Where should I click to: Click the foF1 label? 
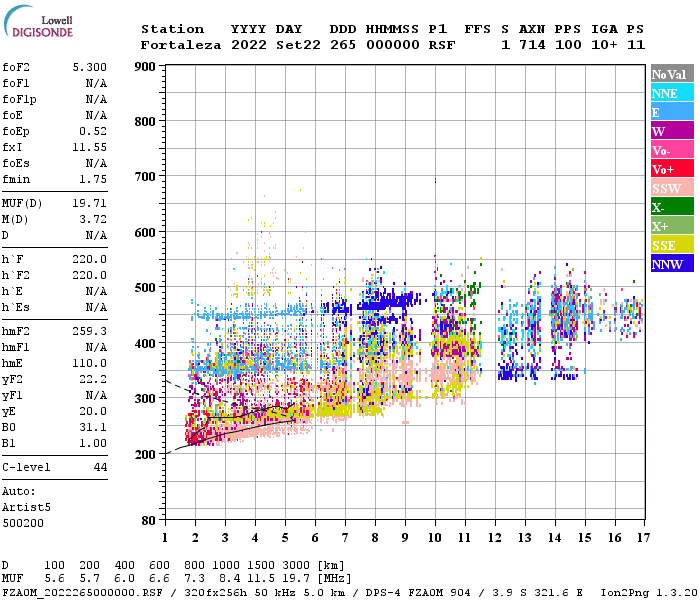click(16, 83)
